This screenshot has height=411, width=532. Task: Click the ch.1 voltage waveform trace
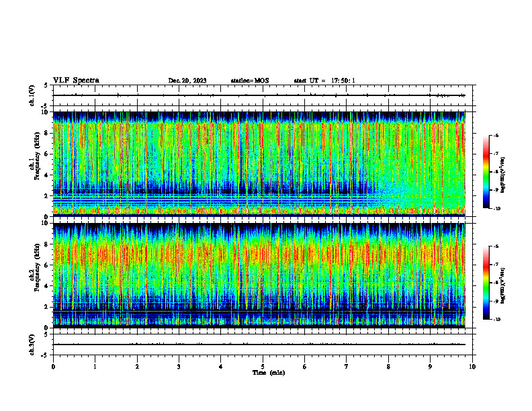(x=259, y=95)
